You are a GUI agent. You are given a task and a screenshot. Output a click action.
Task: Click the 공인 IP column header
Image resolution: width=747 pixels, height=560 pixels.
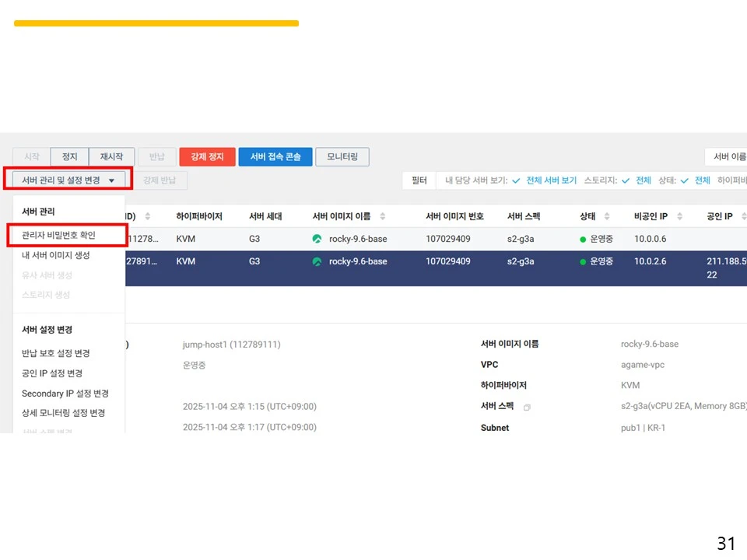[719, 216]
